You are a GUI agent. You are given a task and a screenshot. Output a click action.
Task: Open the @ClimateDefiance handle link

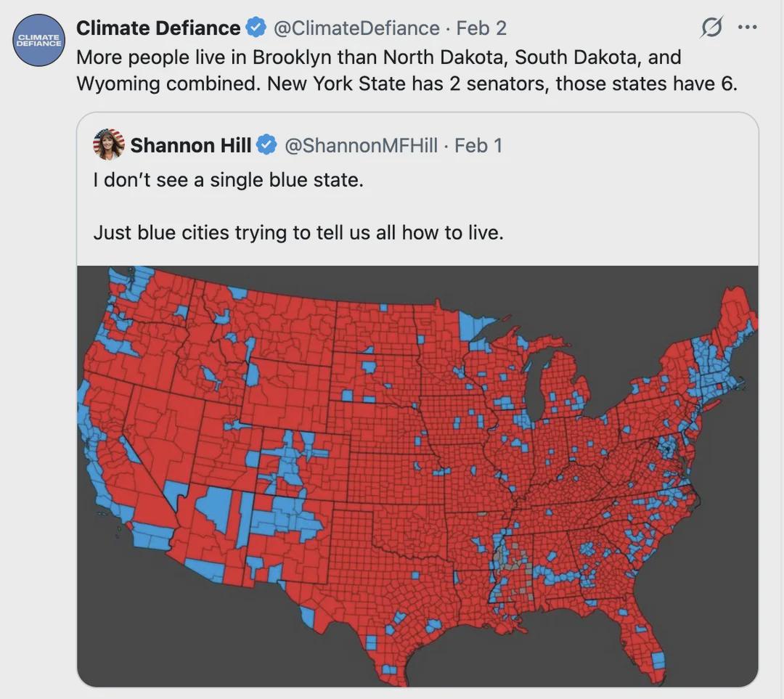pyautogui.click(x=356, y=28)
